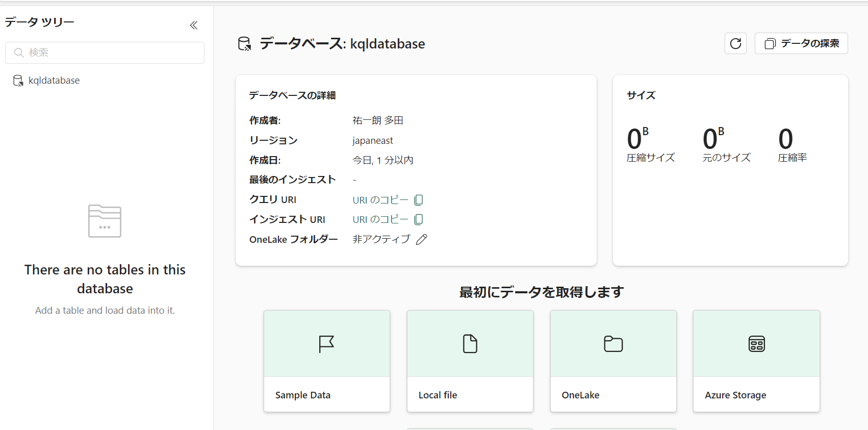868x430 pixels.
Task: Click the search field in the data tree
Action: 105,53
